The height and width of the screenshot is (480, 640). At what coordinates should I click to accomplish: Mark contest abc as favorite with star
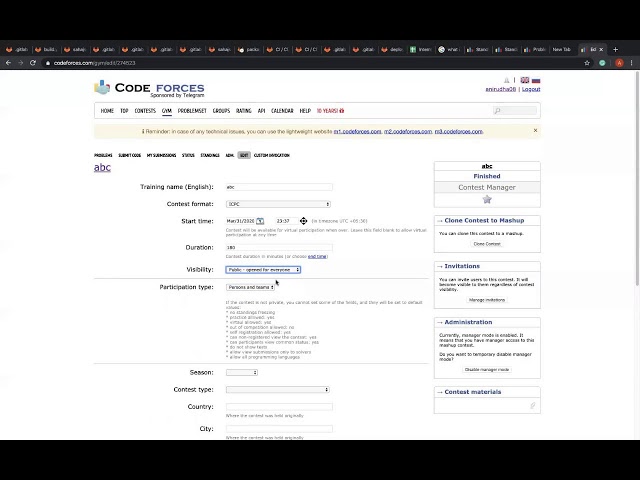487,199
